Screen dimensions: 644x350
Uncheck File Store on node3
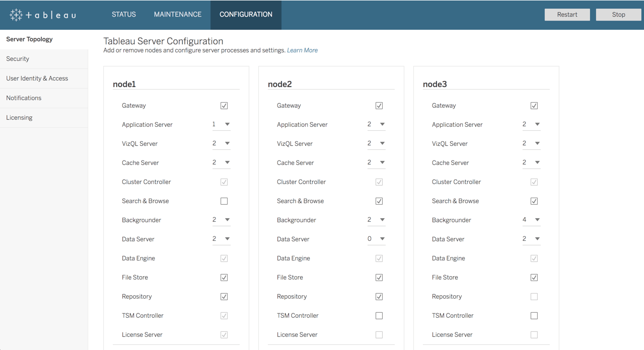coord(534,278)
